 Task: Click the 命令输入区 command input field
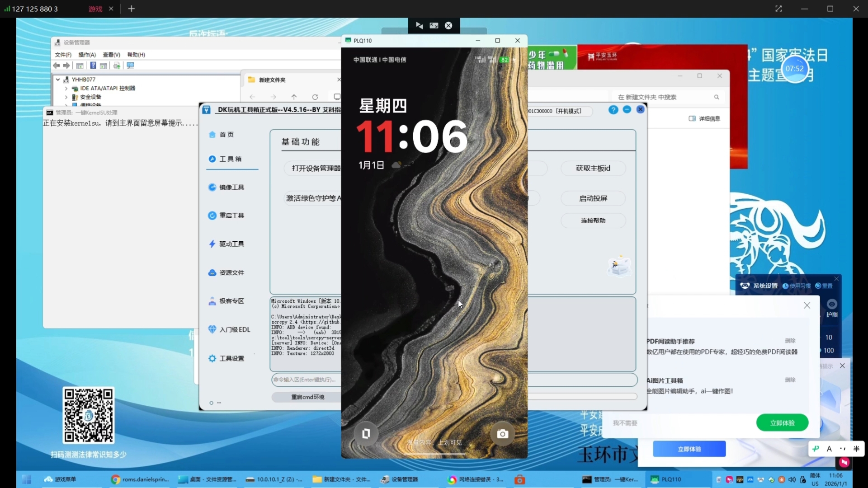coord(306,380)
